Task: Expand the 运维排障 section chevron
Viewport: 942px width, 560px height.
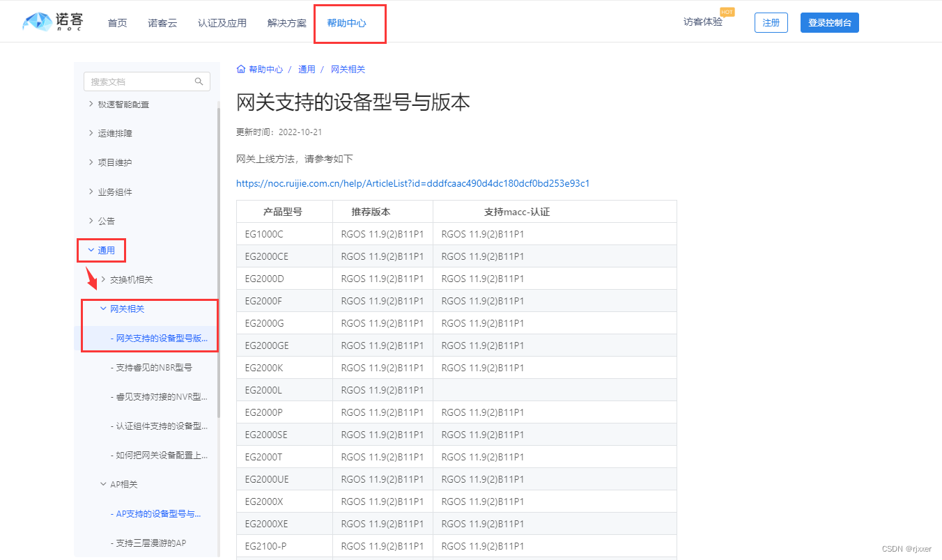Action: [91, 133]
